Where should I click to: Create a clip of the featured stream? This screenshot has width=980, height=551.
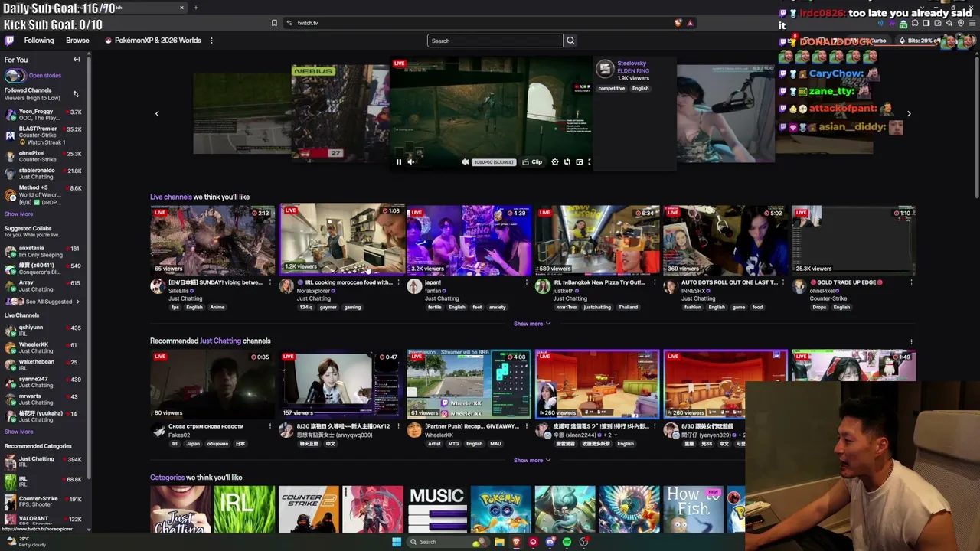[x=532, y=161]
